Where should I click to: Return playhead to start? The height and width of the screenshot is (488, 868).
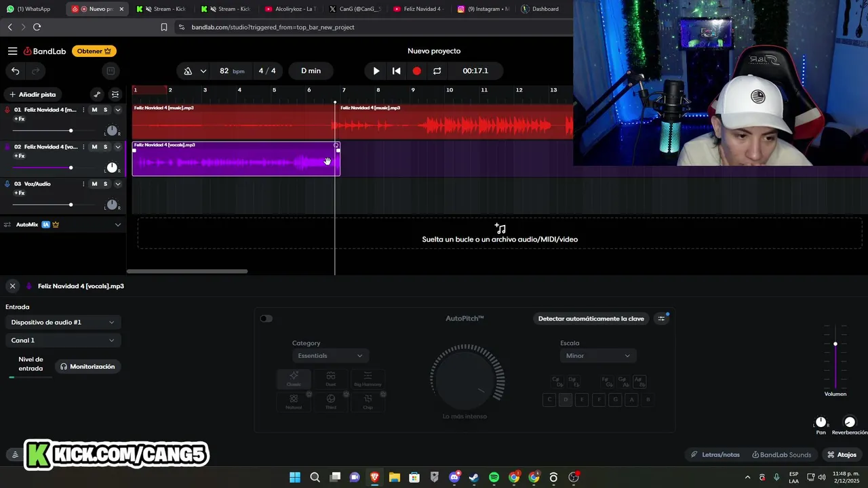(397, 70)
